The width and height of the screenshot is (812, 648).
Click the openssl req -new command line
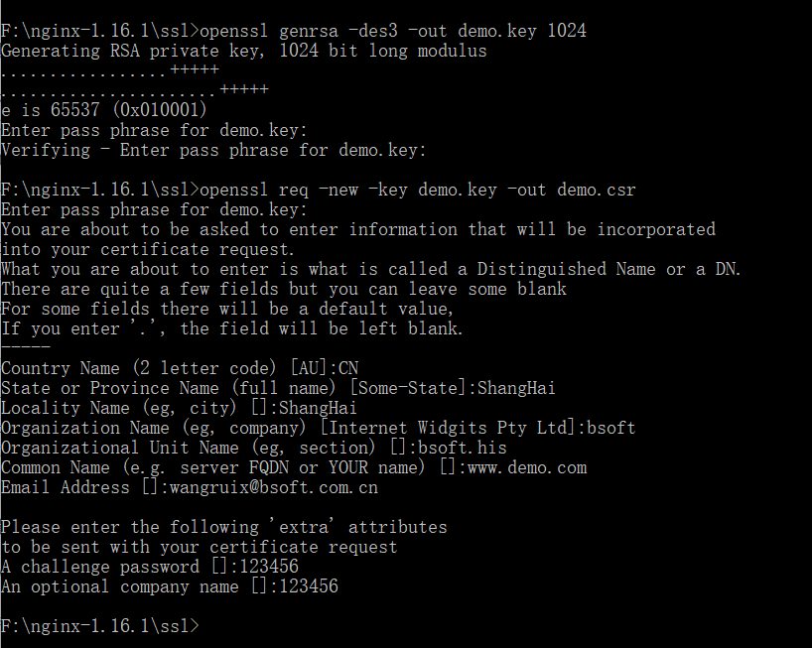point(318,190)
